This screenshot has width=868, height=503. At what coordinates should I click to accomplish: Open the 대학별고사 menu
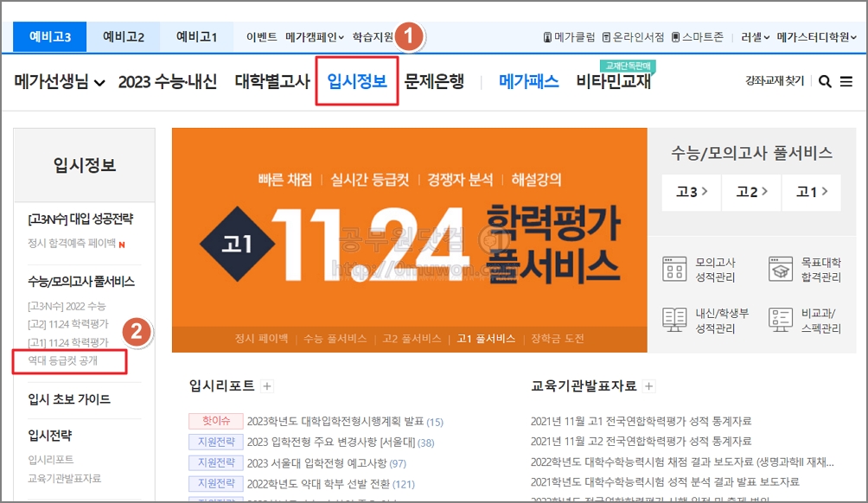271,82
